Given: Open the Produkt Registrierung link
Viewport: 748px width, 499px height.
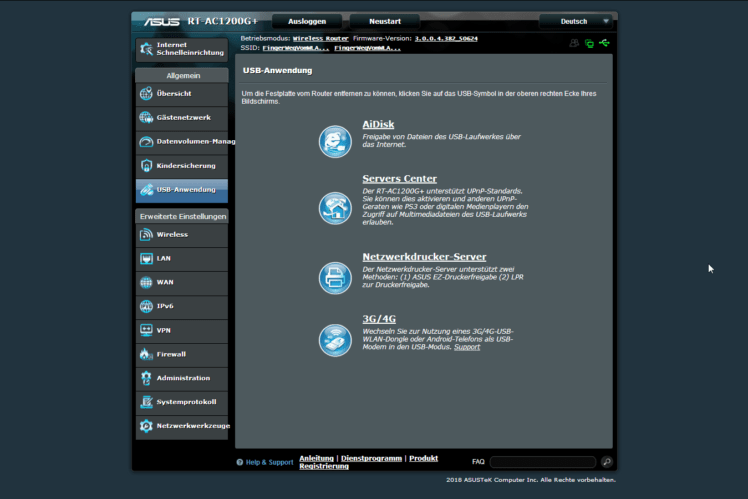Looking at the screenshot, I should coord(368,462).
